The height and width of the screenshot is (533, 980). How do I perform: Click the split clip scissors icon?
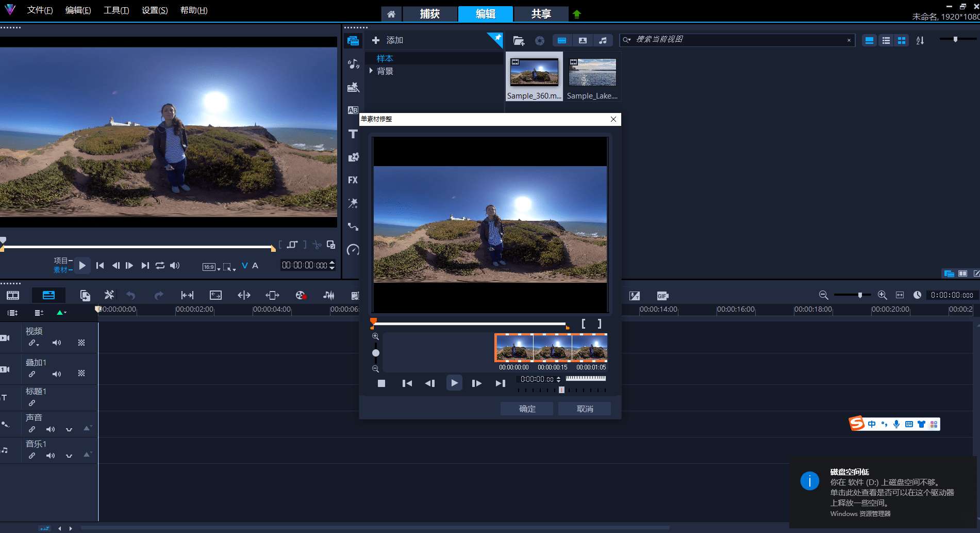tap(317, 245)
